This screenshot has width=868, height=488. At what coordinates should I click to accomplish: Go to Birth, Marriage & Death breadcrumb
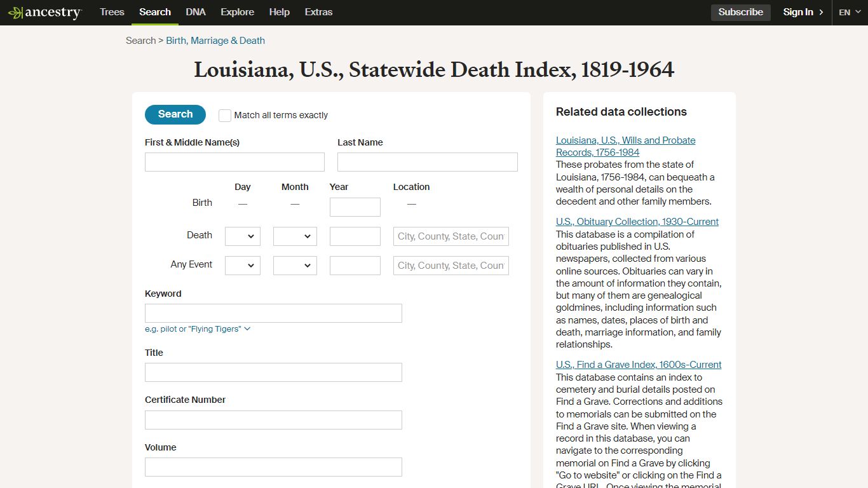pyautogui.click(x=215, y=41)
